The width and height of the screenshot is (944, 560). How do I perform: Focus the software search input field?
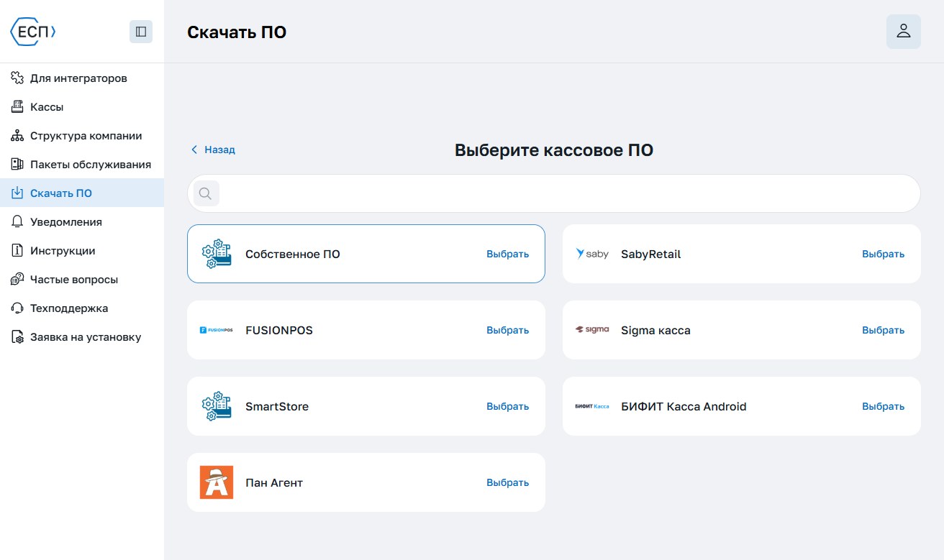(x=554, y=193)
